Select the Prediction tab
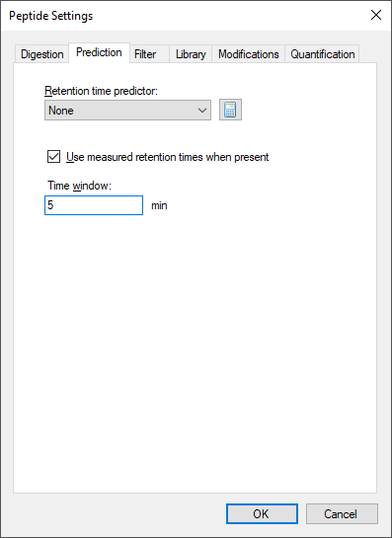 click(x=99, y=52)
